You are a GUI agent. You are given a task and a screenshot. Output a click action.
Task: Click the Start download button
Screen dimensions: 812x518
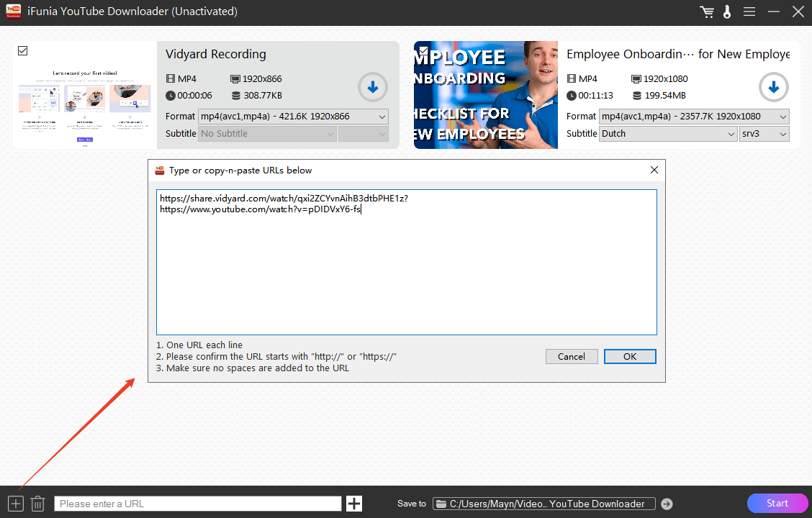click(x=777, y=504)
